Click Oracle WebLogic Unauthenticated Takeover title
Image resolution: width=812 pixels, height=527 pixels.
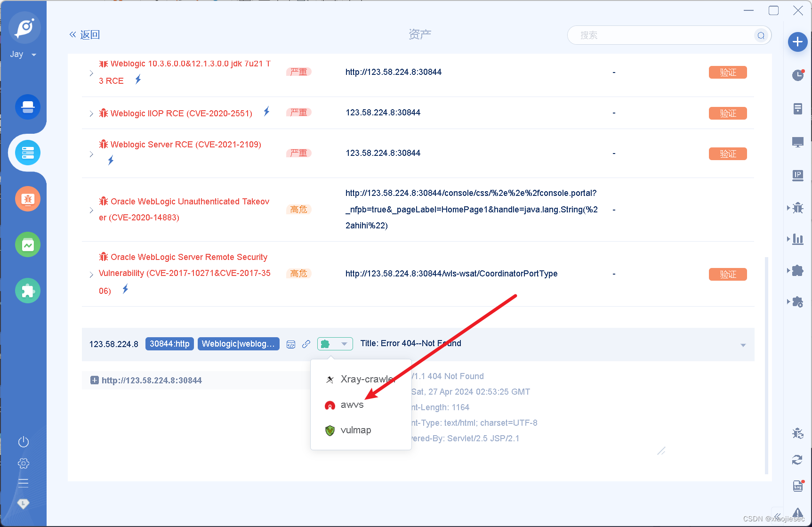pos(184,210)
